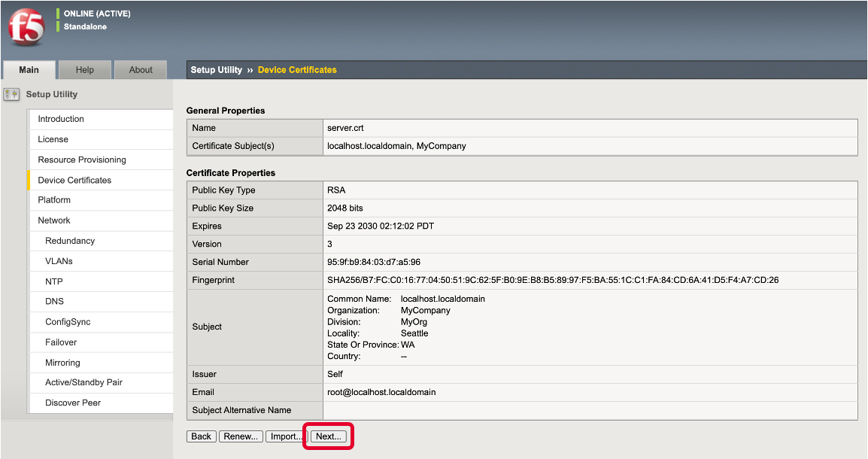Click the Device Certificates breadcrumb

coord(297,70)
